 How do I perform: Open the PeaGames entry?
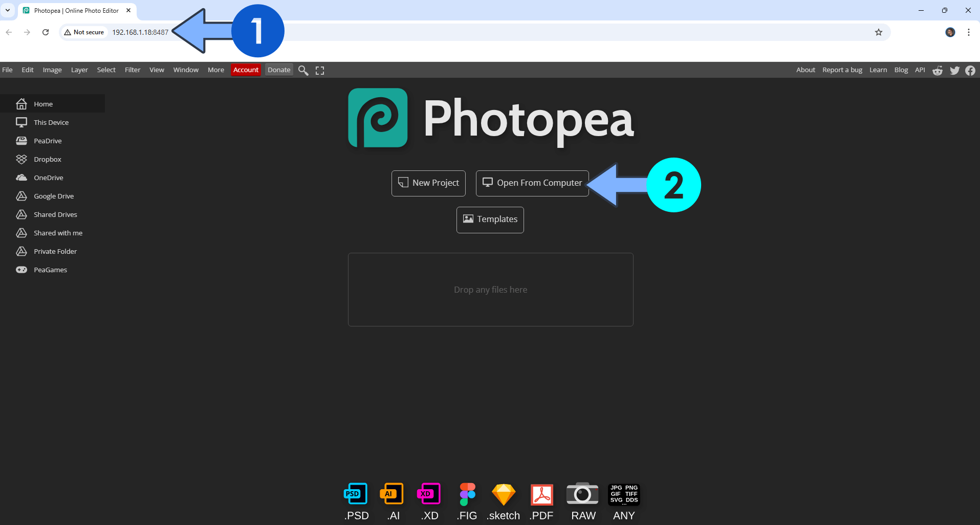52,270
